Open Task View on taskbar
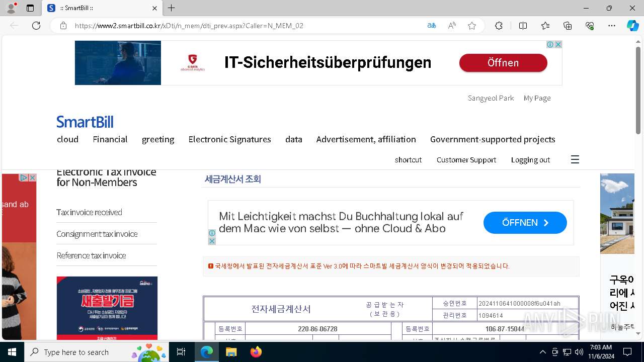This screenshot has width=644, height=362. [x=181, y=352]
